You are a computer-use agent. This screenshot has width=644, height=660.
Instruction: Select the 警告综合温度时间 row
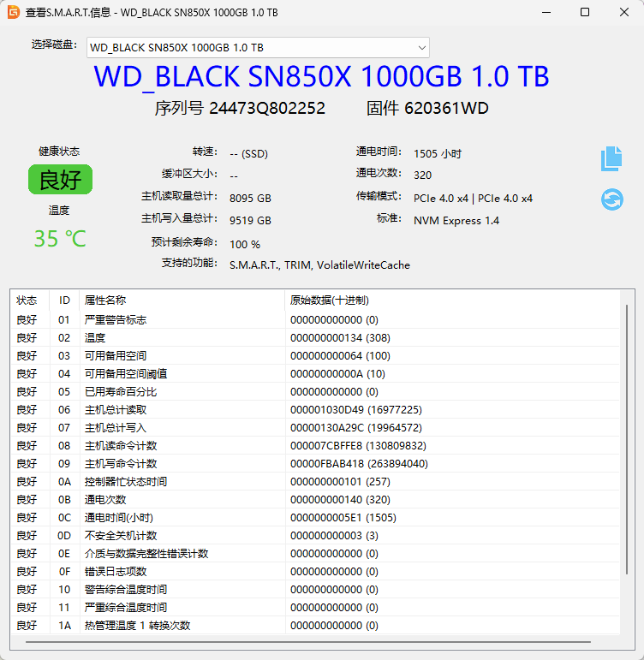[x=315, y=589]
